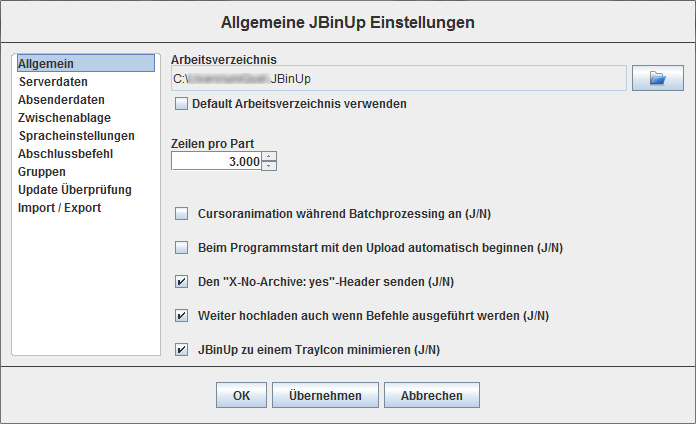Click Übernehmen to apply settings

coord(325,395)
